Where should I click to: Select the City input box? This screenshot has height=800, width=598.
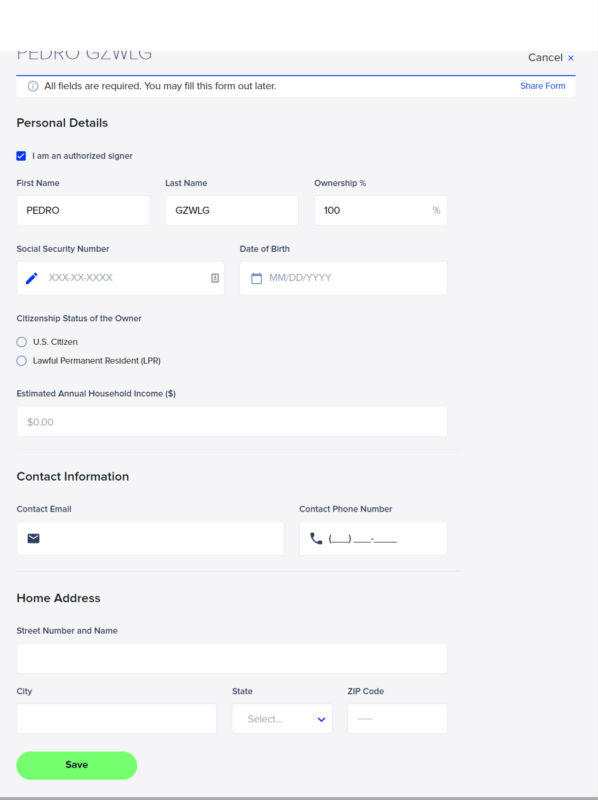click(116, 719)
